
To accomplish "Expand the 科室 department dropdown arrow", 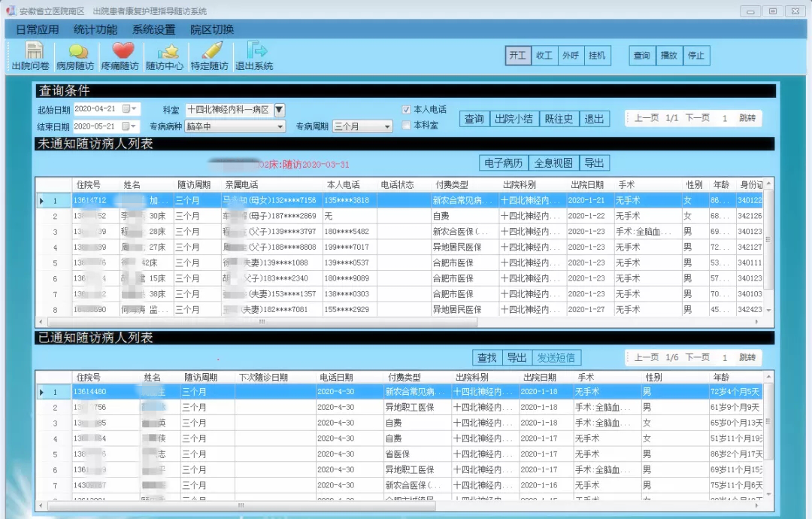I will point(279,110).
